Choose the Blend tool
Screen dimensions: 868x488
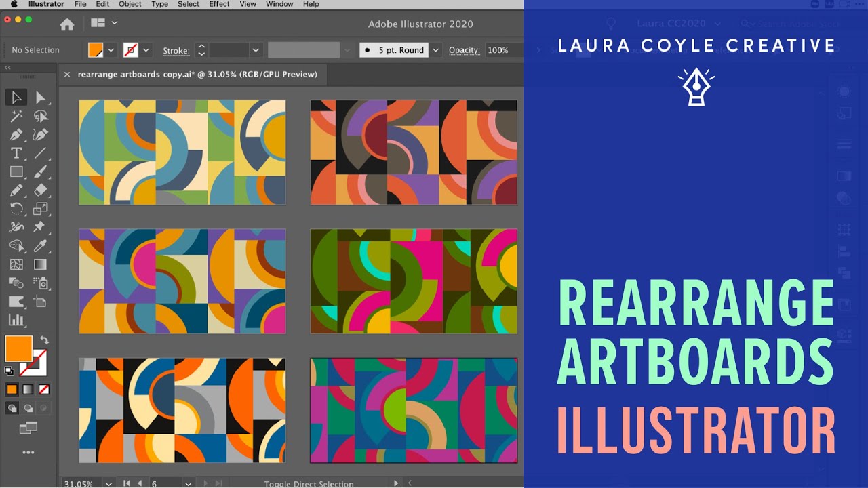(16, 283)
